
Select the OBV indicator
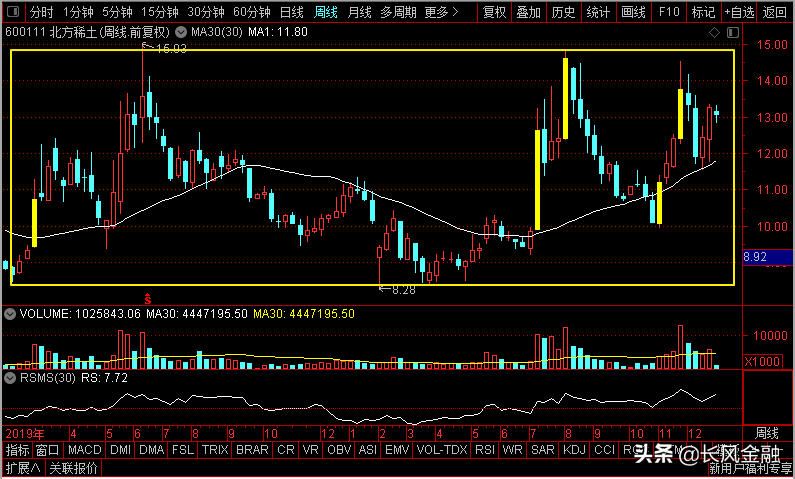click(339, 450)
